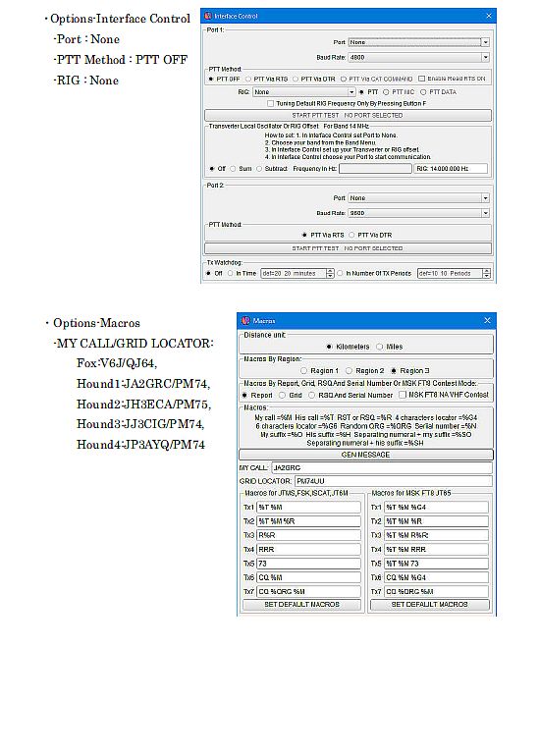Click JTMS Tx5 field with 73
The height and width of the screenshot is (756, 539).
coord(308,564)
